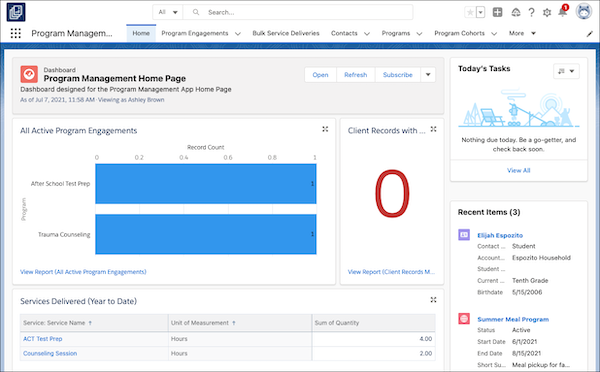Click View All tasks link
This screenshot has height=372, width=600.
tap(518, 170)
